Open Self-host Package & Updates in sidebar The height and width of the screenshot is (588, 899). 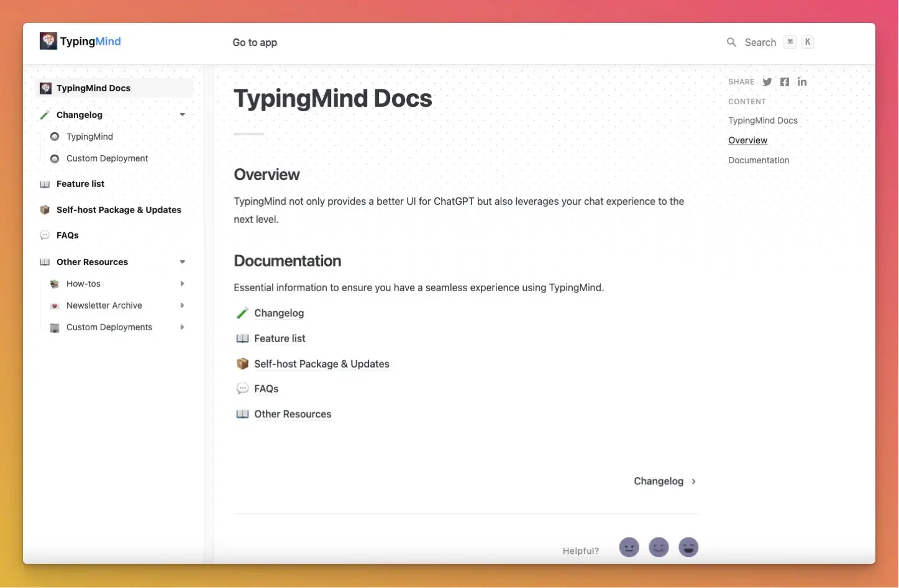coord(119,210)
